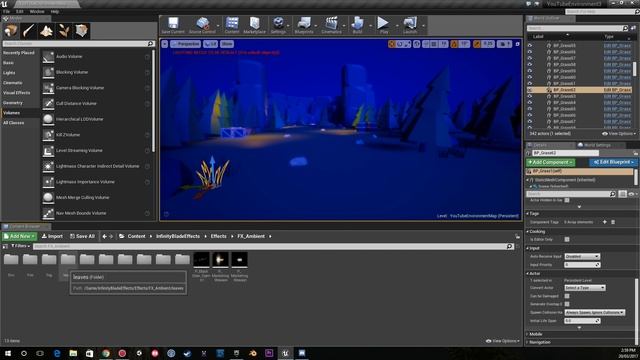Toggle the Can be Damaged checkbox
Viewport: 640px width, 360px height.
pyautogui.click(x=567, y=296)
